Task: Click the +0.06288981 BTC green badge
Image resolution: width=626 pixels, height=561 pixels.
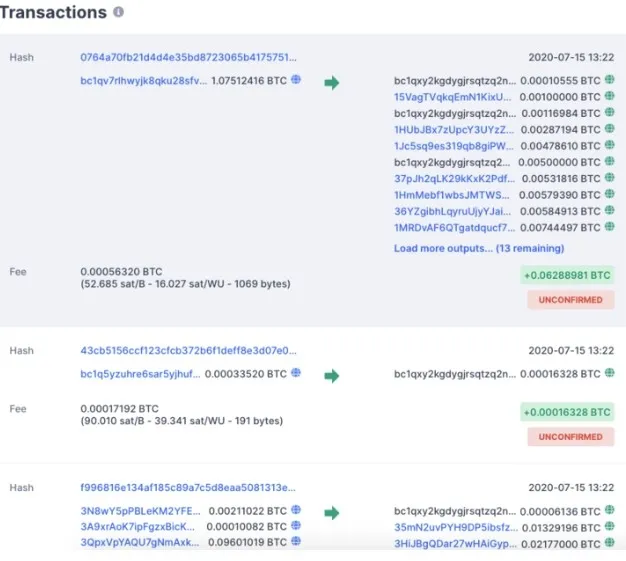Action: click(566, 274)
